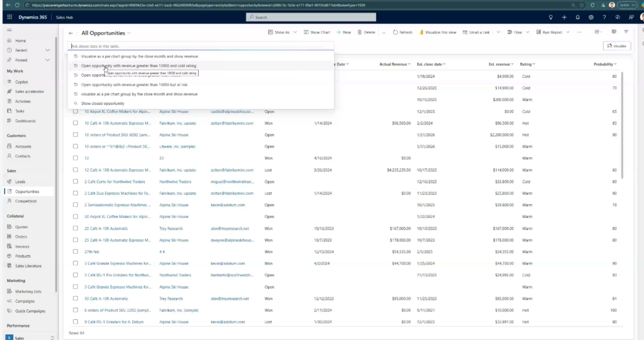The image size is (644, 340).
Task: Click the Show Chart toolbar button
Action: coord(317,32)
